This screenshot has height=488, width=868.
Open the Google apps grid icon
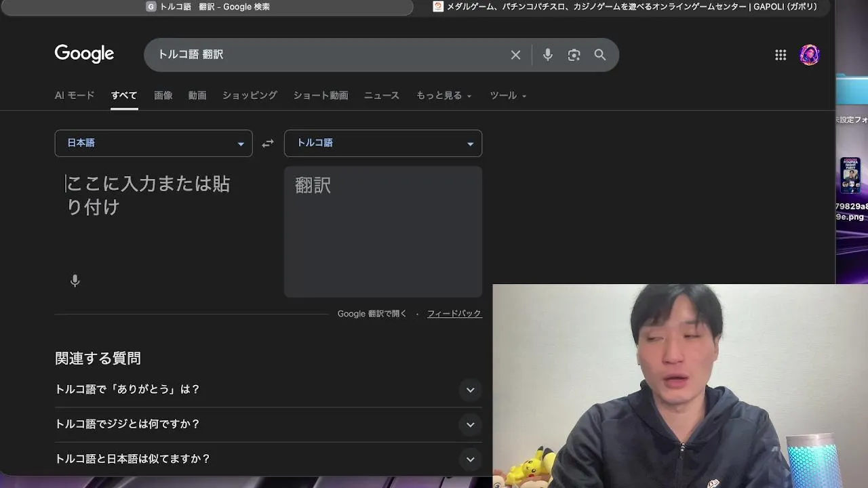(781, 55)
